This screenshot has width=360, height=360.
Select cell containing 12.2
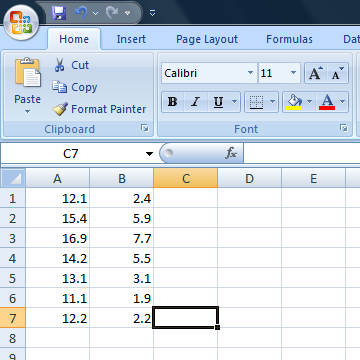tap(57, 318)
